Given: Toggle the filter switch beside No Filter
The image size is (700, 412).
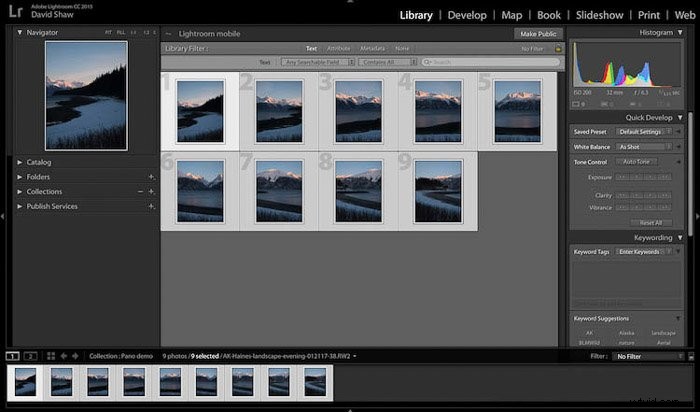Looking at the screenshot, I should [x=692, y=356].
